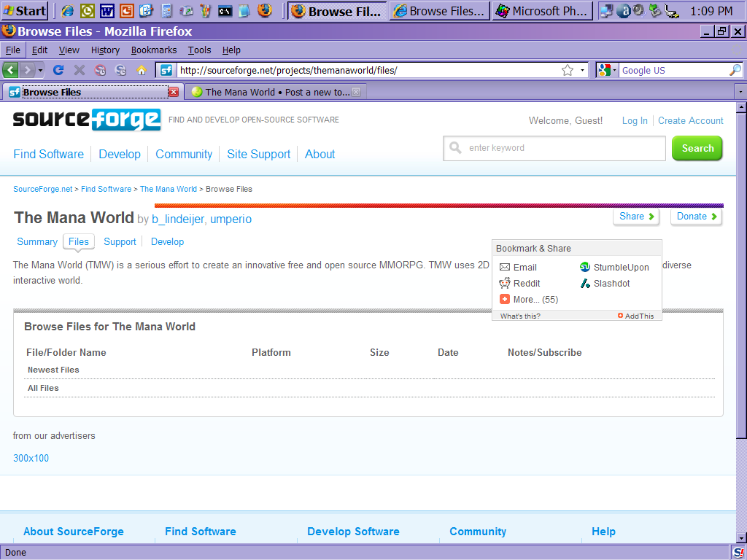Click the More... (55) share option
The image size is (747, 560).
point(529,300)
